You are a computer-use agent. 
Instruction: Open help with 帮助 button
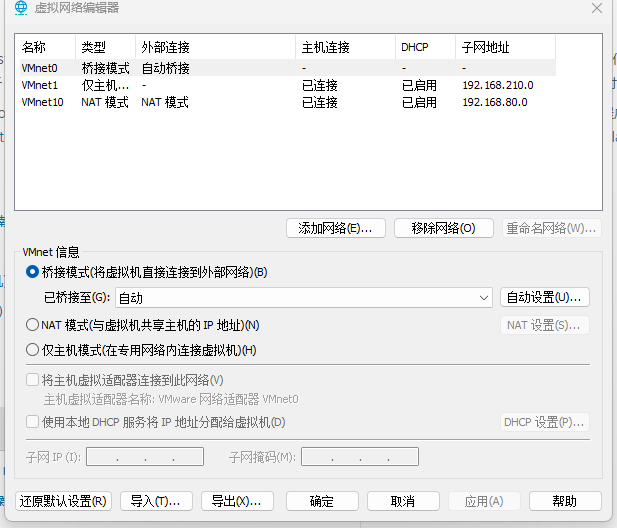coord(565,501)
